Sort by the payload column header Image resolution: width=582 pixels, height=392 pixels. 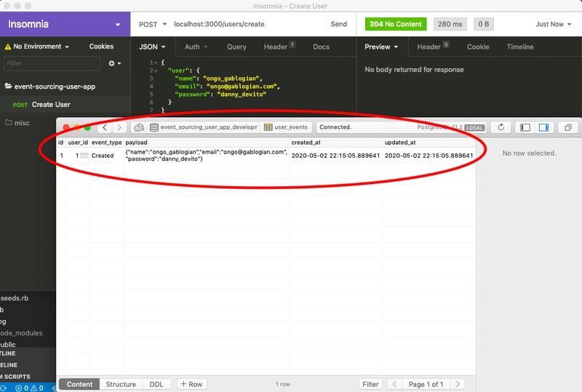tap(206, 143)
